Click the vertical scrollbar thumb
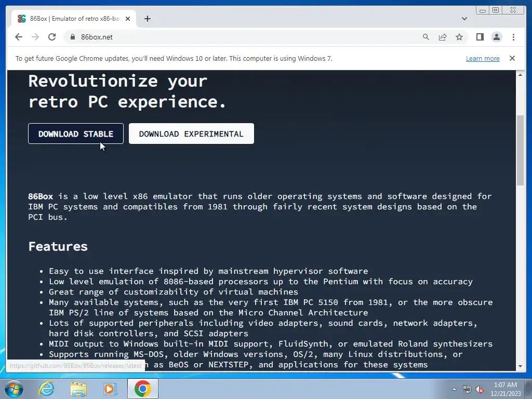 point(520,150)
